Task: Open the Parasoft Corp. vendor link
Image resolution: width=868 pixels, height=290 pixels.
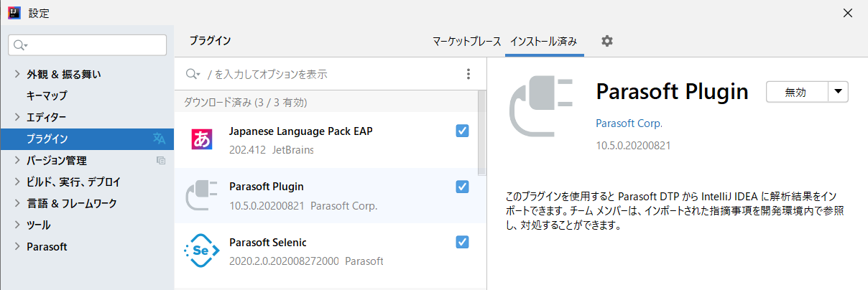Action: (x=629, y=123)
